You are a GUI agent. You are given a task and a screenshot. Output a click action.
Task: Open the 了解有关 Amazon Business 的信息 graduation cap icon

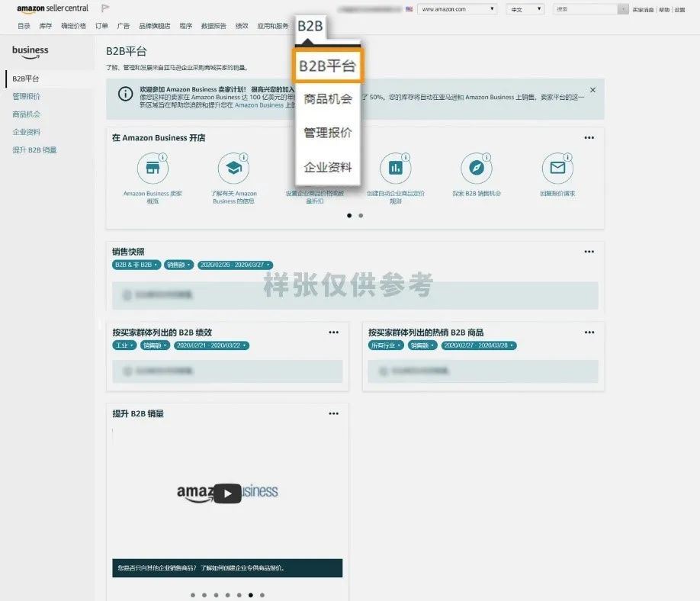[x=233, y=169]
